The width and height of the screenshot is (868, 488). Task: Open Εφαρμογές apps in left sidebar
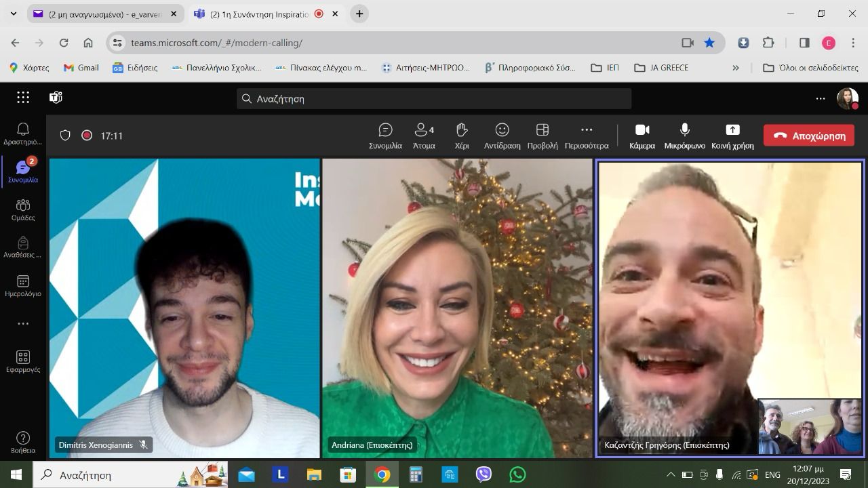[22, 361]
